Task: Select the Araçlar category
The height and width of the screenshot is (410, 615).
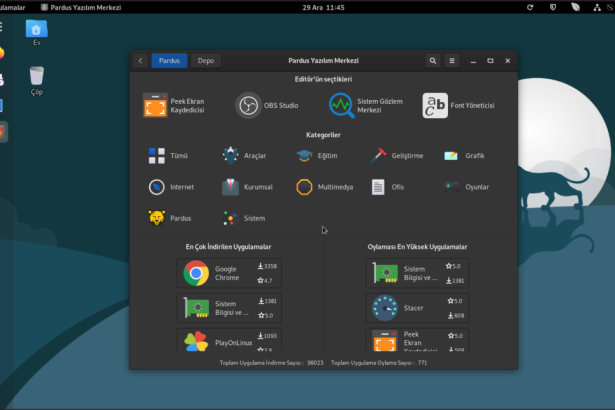Action: pos(244,156)
